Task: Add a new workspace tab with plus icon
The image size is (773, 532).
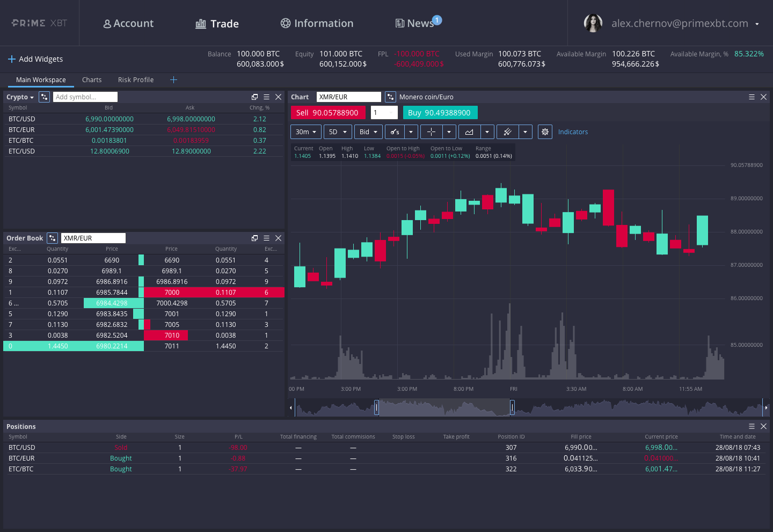Action: [173, 80]
